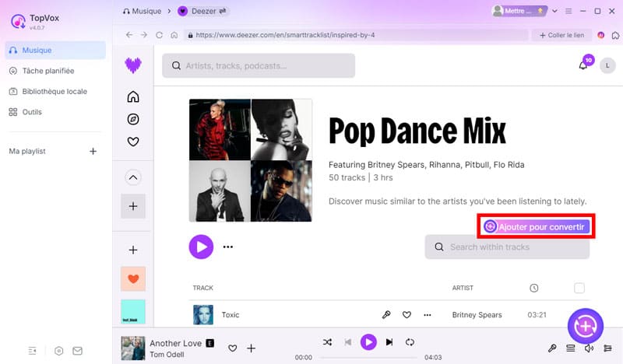
Task: Open Deezer Favorites heart icon
Action: pos(133,142)
